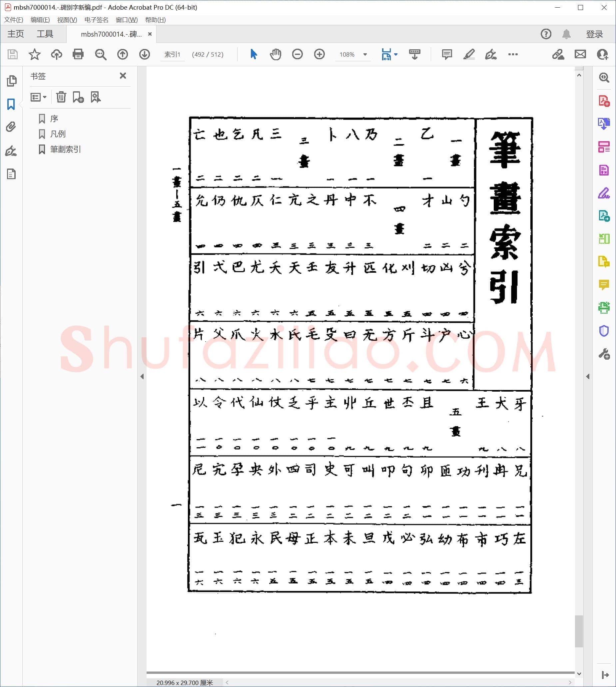Click the search tools magnifier in the right pane
Viewport: 616px width, 687px height.
click(x=604, y=77)
